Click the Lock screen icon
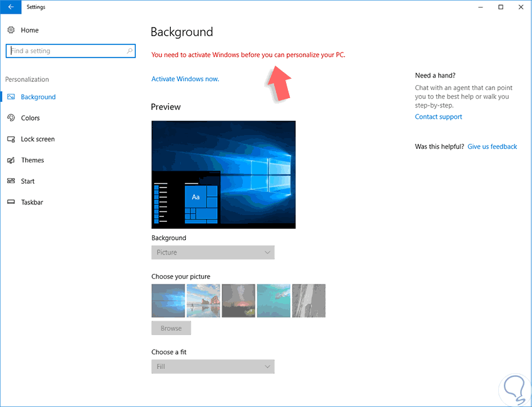532x407 pixels. click(11, 139)
